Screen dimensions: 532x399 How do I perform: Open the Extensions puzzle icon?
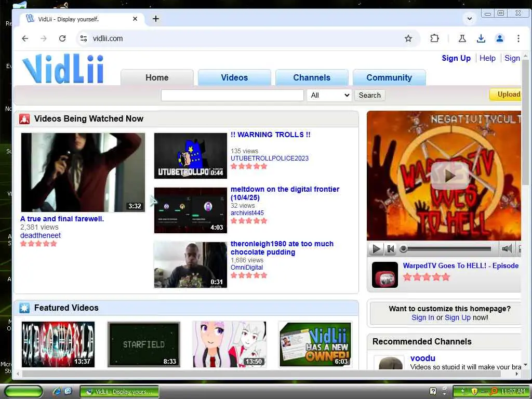[x=435, y=38]
